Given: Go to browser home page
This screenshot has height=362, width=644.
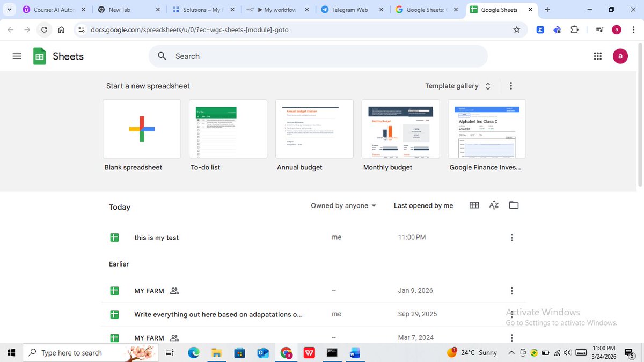Looking at the screenshot, I should (61, 30).
